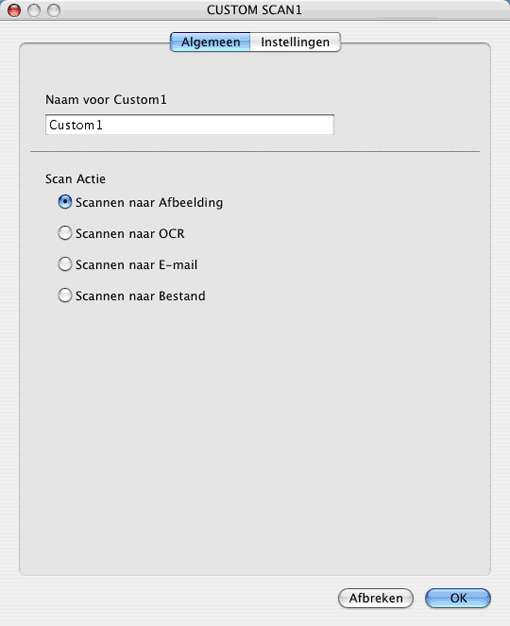The image size is (510, 626).
Task: Click the 'Scannen naar E-mail' label text
Action: click(x=136, y=265)
